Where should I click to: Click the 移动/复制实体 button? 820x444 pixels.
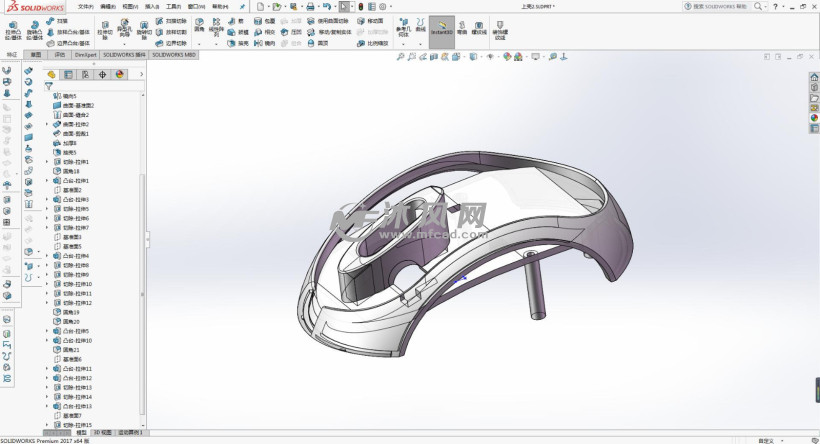[x=329, y=32]
